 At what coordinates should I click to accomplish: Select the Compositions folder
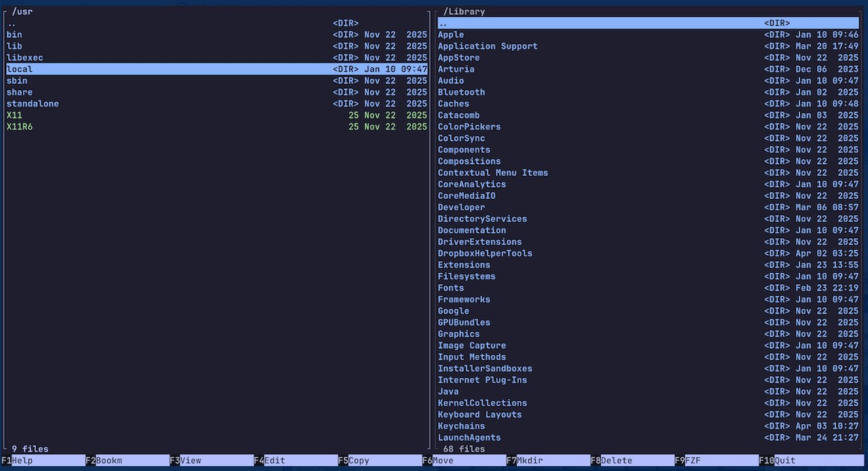pyautogui.click(x=648, y=162)
